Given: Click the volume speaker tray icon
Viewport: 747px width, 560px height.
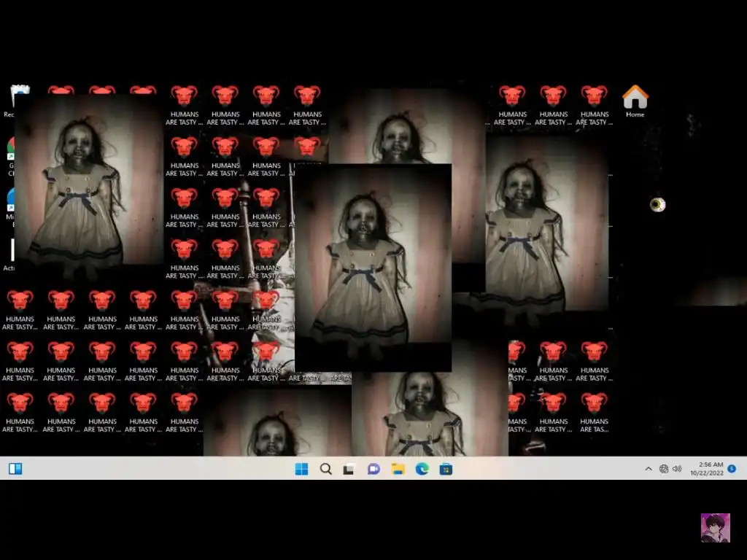Looking at the screenshot, I should [x=677, y=469].
